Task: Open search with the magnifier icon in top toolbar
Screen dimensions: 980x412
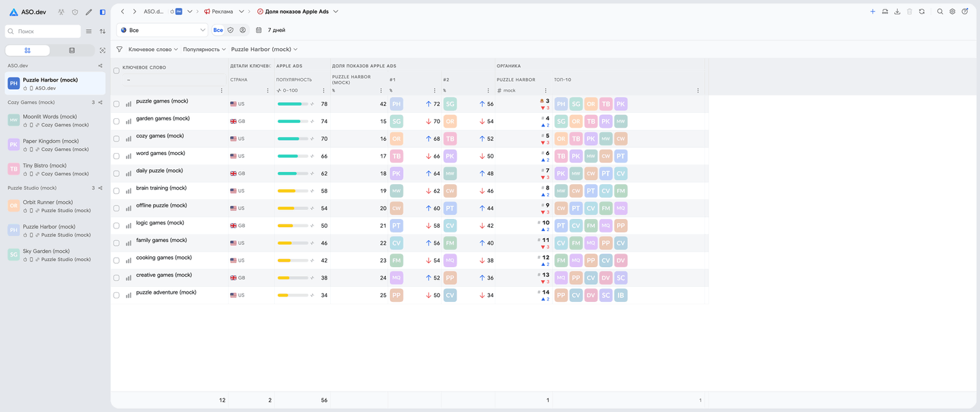Action: pyautogui.click(x=940, y=12)
